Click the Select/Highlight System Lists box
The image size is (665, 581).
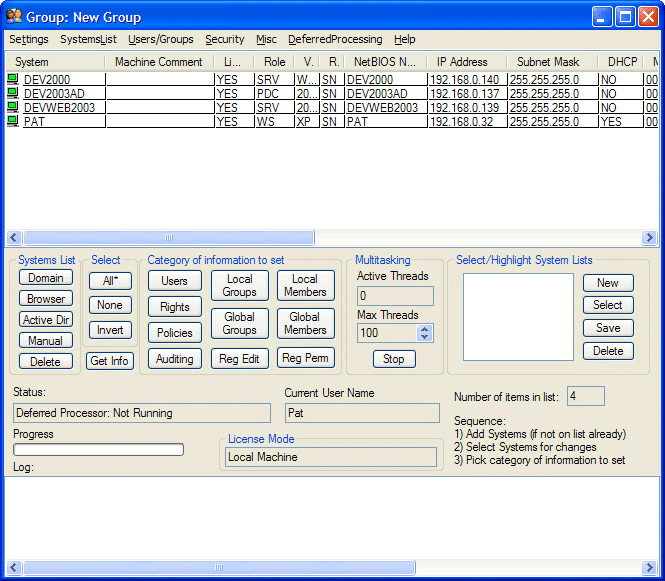point(518,317)
